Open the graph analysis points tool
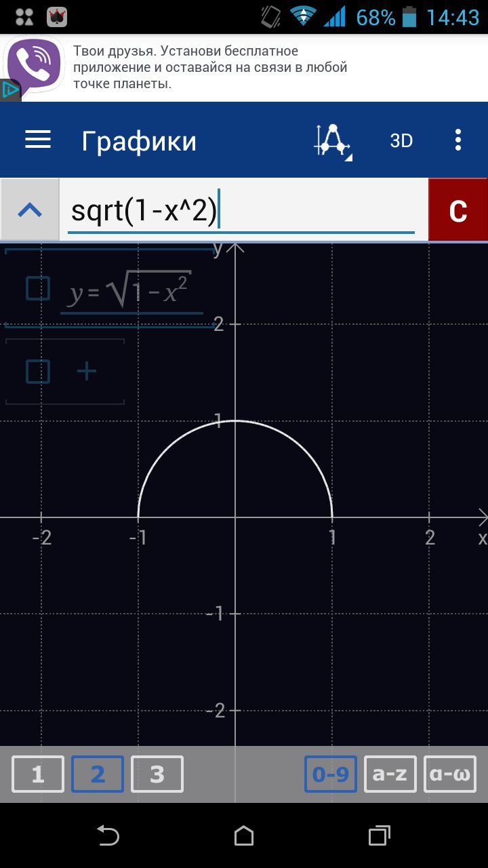 click(x=332, y=141)
